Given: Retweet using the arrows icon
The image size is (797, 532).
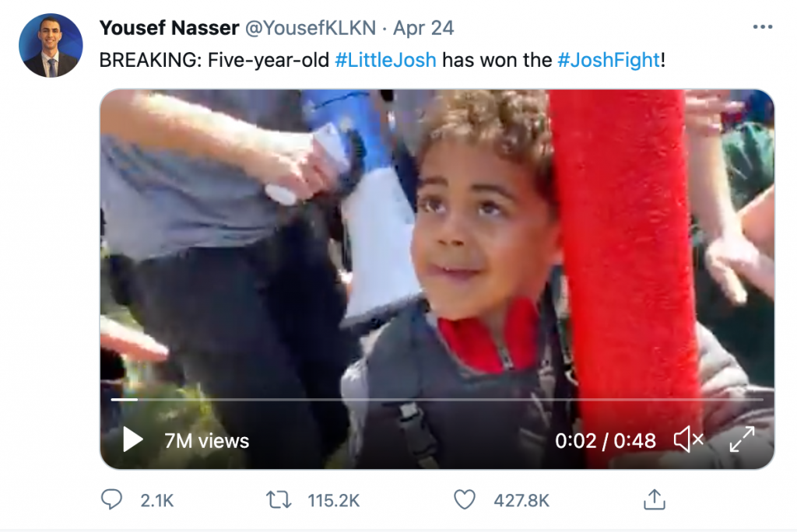Looking at the screenshot, I should 279,500.
